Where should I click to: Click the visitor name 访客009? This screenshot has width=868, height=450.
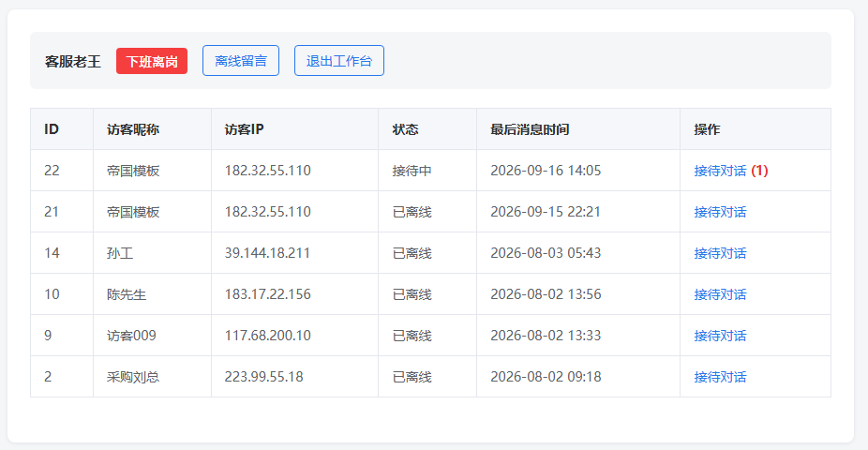click(x=132, y=336)
